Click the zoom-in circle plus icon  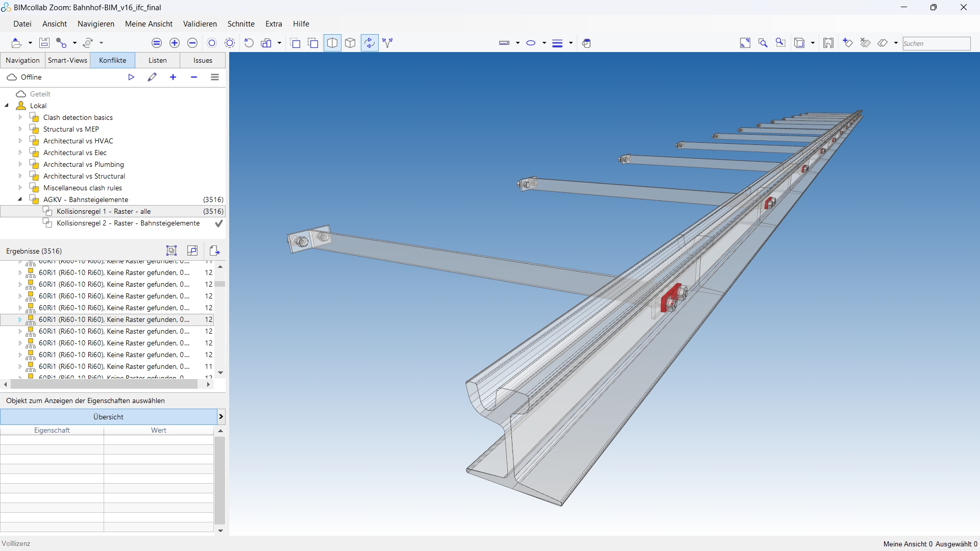(x=175, y=43)
